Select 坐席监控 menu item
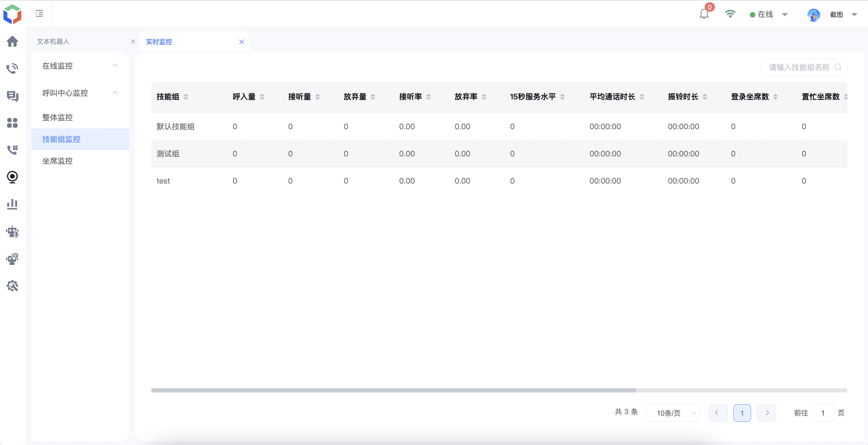The height and width of the screenshot is (445, 868). [x=80, y=161]
